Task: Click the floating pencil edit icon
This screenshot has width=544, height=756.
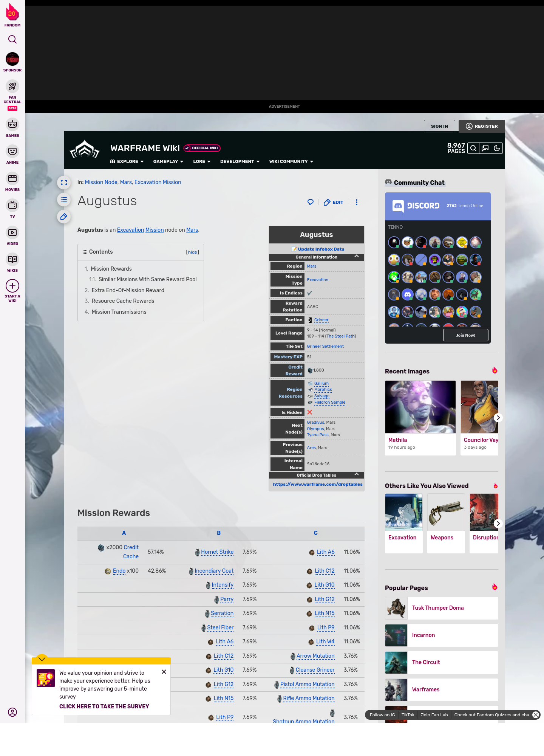Action: click(x=64, y=217)
